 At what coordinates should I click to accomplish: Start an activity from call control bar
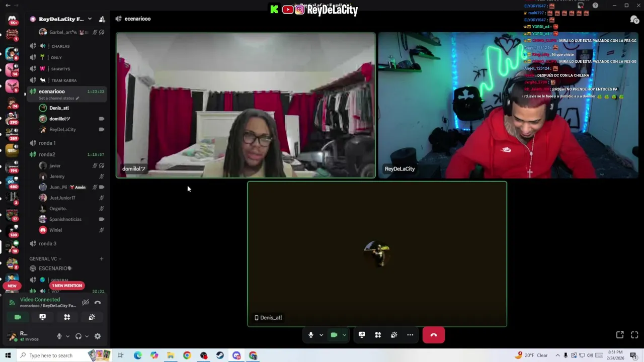click(x=378, y=335)
